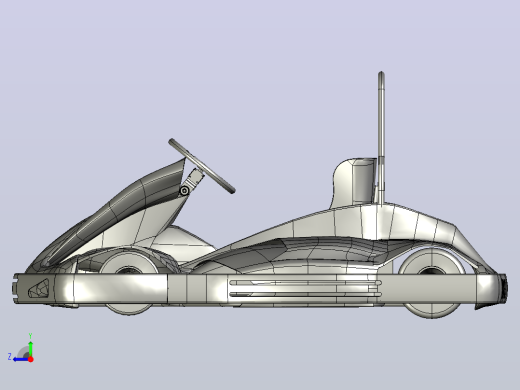Click the blue Z axis arrow of the triad
The image size is (520, 390).
click(21, 359)
